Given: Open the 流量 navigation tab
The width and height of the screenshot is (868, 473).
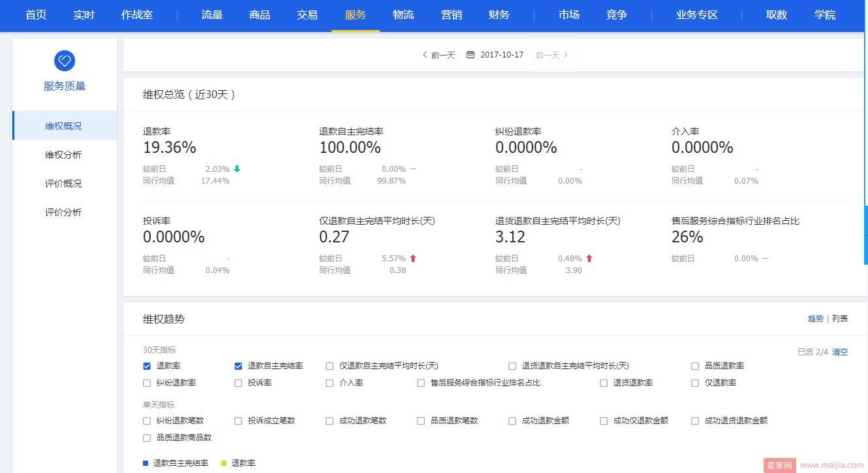Looking at the screenshot, I should coord(212,15).
